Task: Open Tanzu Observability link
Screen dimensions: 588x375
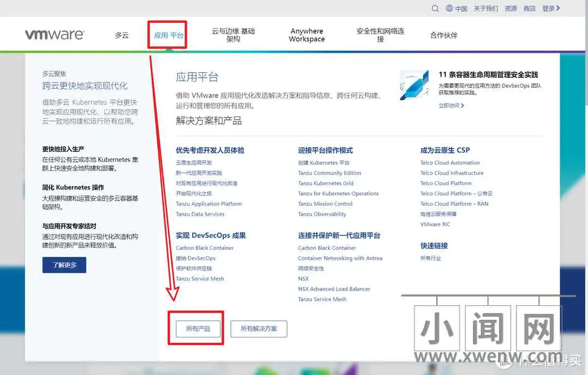Action: (x=322, y=214)
